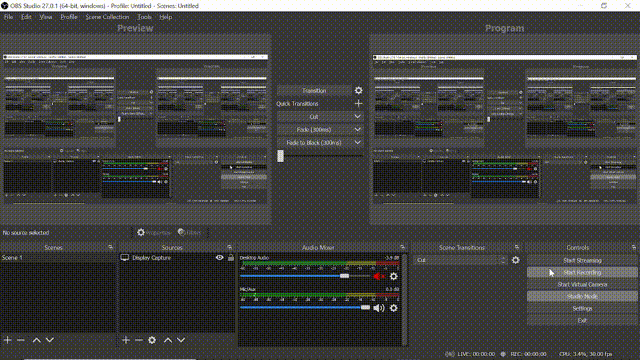Click the Transition button
The image size is (640, 360).
[314, 91]
